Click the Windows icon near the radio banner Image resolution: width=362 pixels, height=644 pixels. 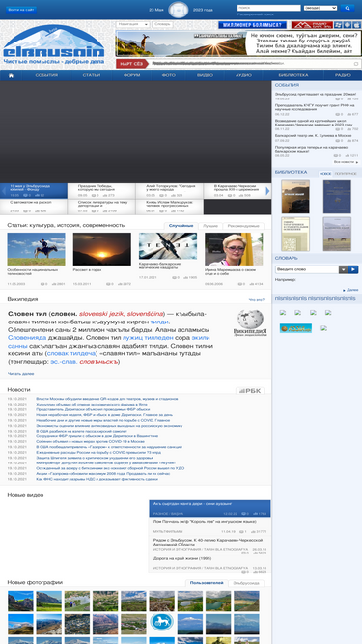click(x=338, y=25)
